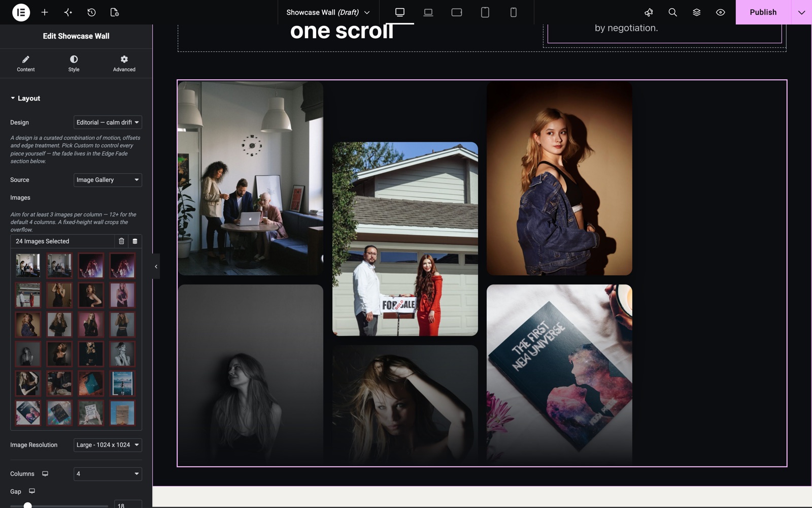Open the structure layers icon

pyautogui.click(x=696, y=12)
